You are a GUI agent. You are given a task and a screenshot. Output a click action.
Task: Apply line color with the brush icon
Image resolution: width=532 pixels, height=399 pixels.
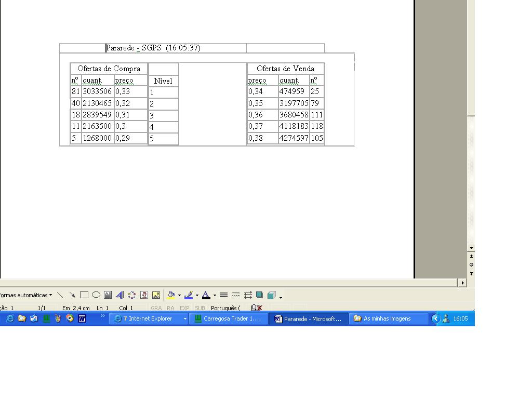point(189,295)
